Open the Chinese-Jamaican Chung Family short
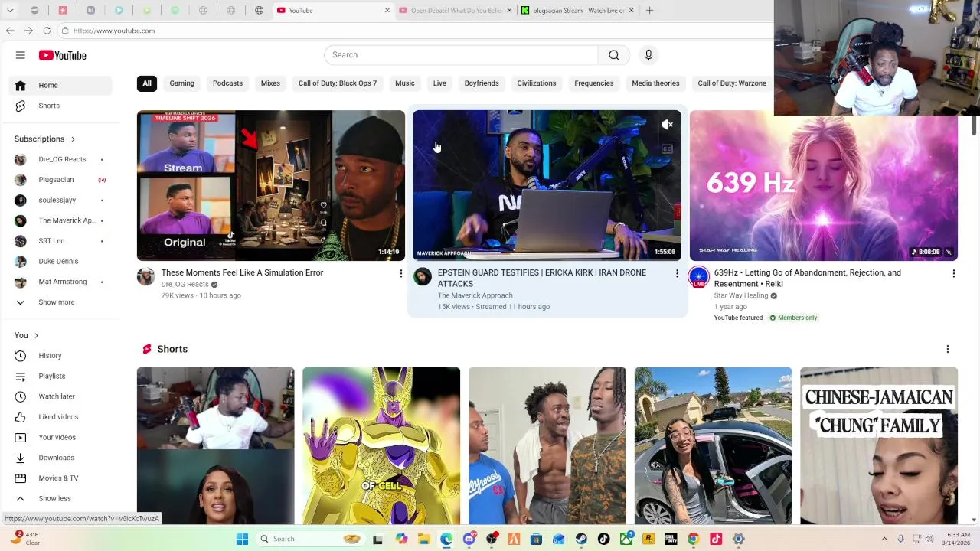This screenshot has height=551, width=980. click(x=879, y=446)
